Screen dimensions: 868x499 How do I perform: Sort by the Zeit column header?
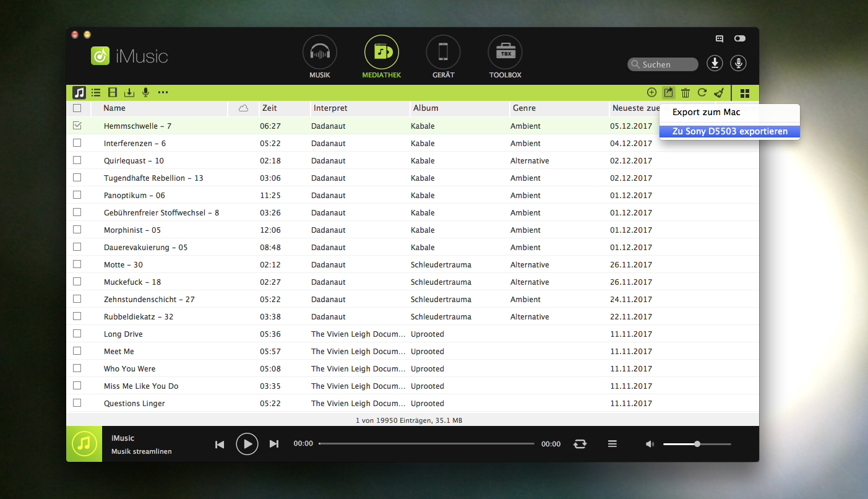(x=284, y=108)
